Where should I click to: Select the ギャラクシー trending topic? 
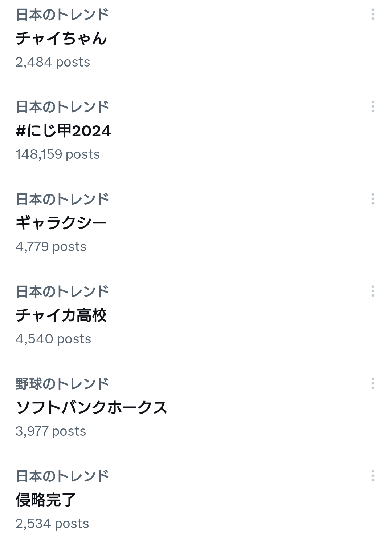click(61, 223)
